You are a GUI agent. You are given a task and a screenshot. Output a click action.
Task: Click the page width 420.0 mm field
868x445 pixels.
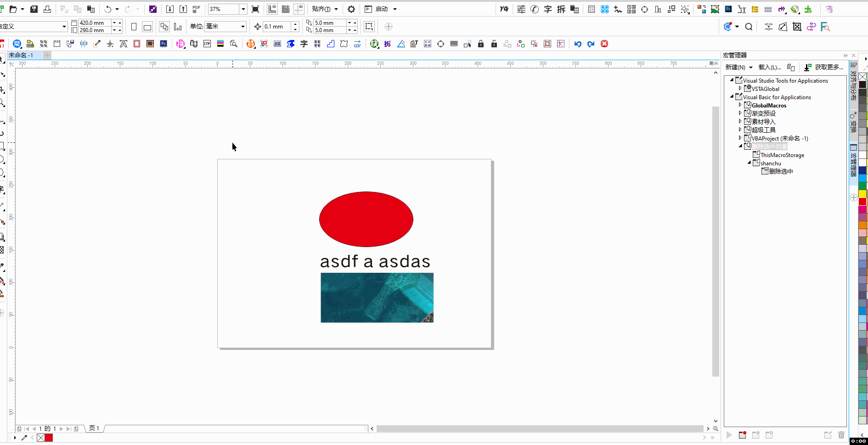[x=95, y=23]
